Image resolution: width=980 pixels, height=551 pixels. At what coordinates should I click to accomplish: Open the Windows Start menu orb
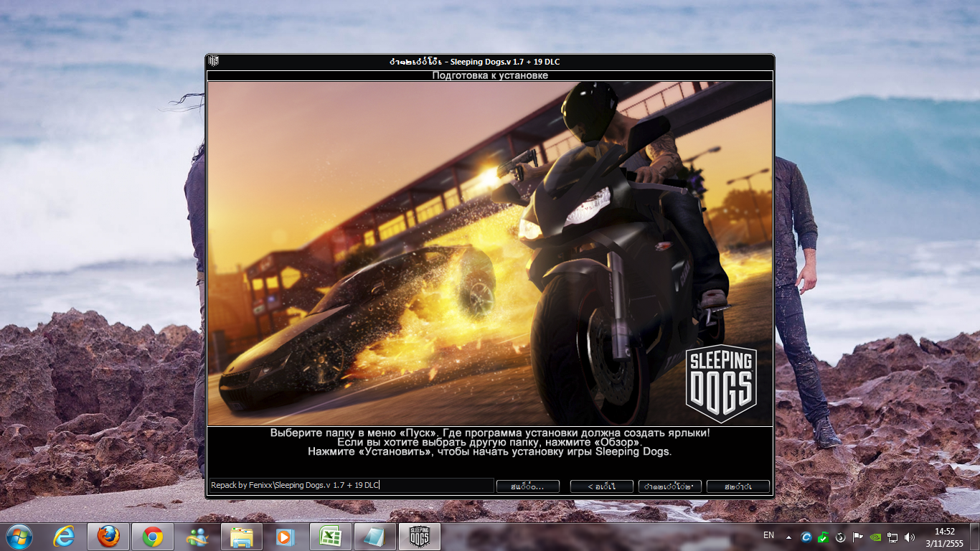point(19,536)
